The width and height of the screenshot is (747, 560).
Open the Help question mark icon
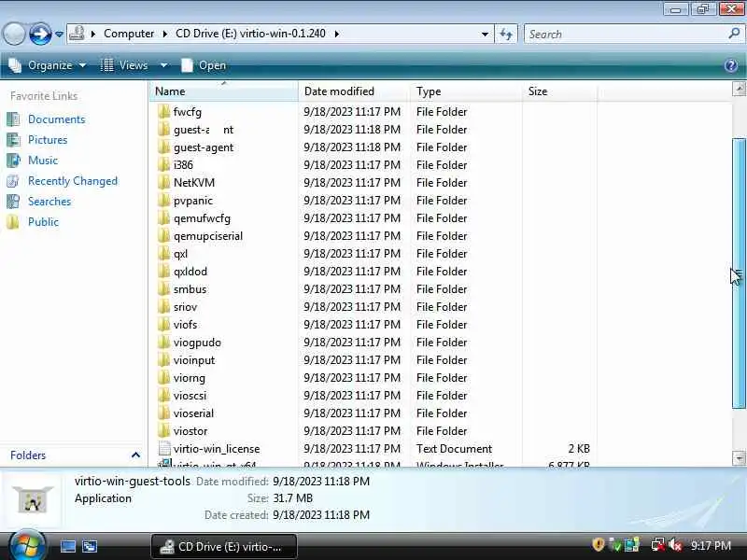point(731,65)
